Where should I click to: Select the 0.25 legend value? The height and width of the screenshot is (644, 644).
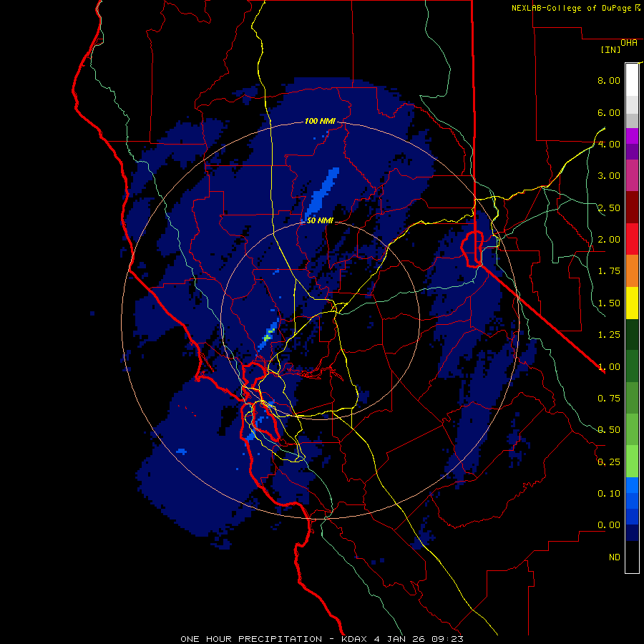coord(609,462)
